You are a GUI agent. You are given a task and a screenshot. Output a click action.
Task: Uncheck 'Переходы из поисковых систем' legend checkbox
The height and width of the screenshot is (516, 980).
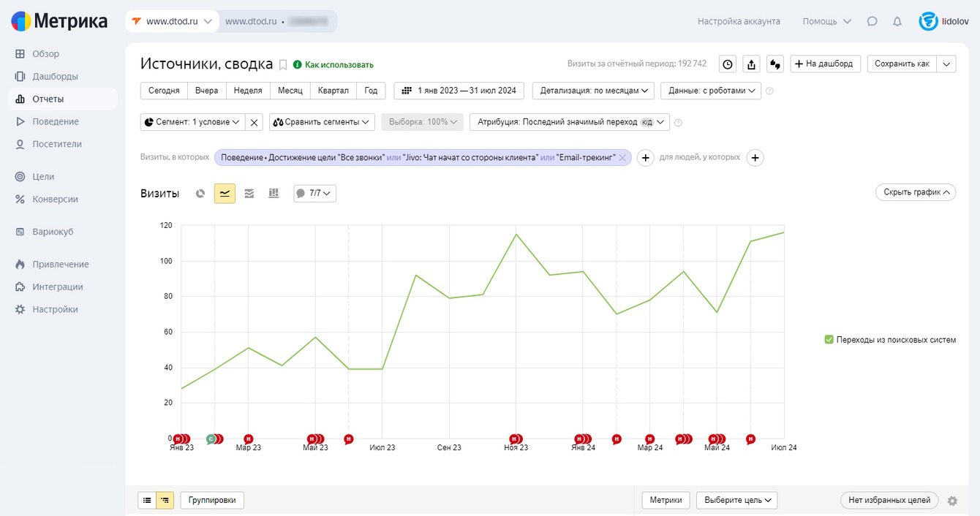[829, 340]
